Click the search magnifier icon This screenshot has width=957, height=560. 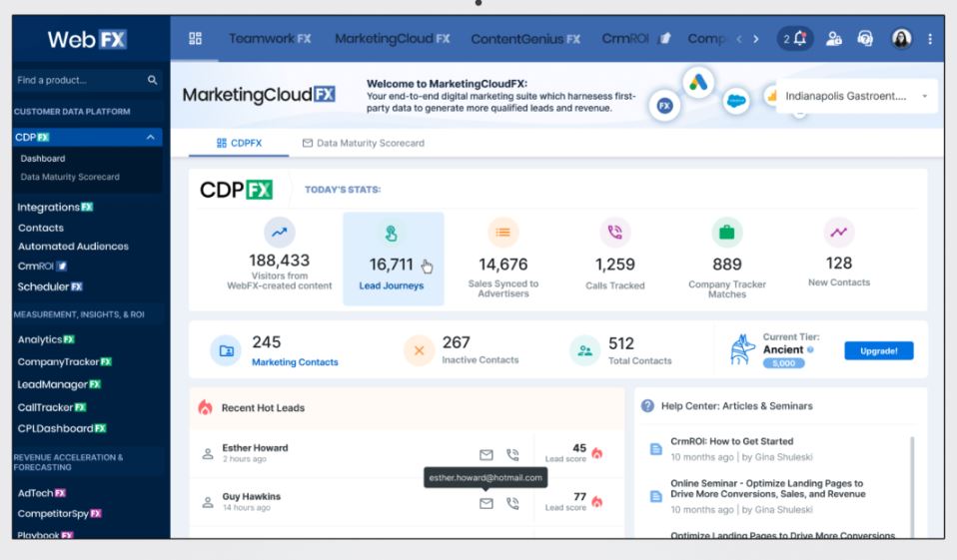152,80
